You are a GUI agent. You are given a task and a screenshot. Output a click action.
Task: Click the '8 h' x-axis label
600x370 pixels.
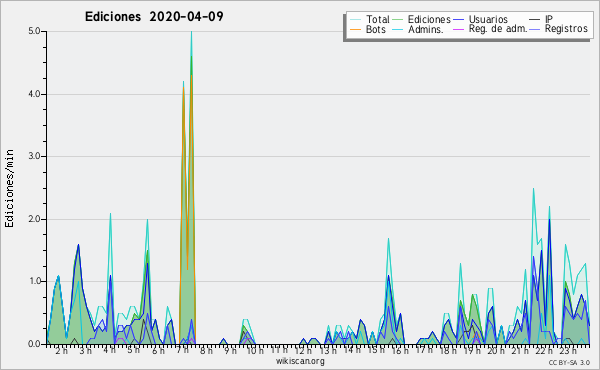(x=206, y=351)
